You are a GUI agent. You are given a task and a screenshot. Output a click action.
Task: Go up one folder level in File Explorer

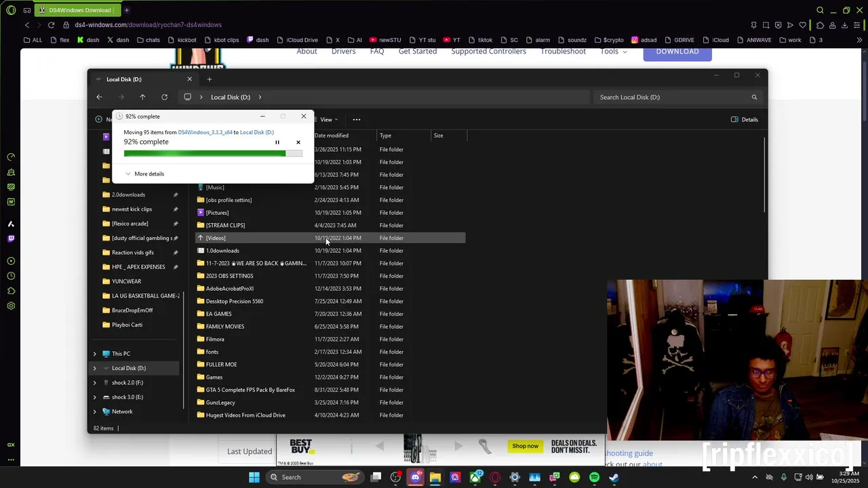coord(142,97)
